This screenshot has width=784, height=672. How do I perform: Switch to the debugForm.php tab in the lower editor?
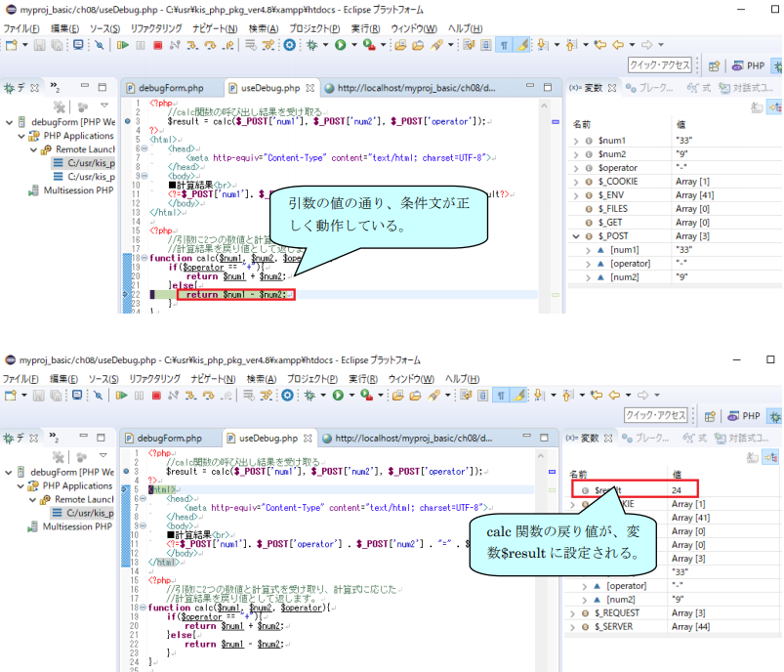point(168,439)
